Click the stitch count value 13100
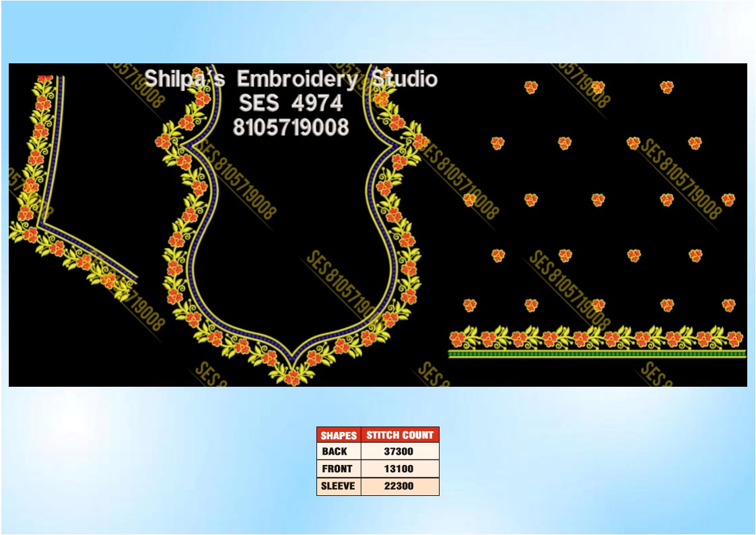756x535 pixels. point(399,469)
